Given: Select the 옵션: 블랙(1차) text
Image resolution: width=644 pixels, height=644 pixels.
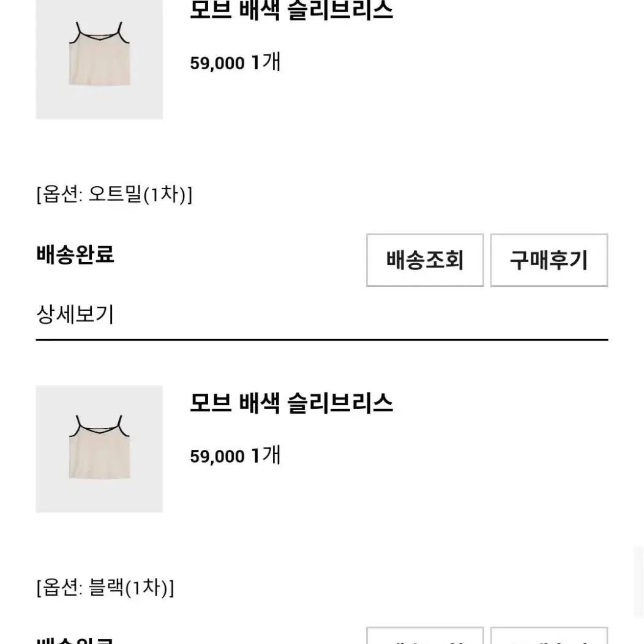Looking at the screenshot, I should (x=105, y=587).
